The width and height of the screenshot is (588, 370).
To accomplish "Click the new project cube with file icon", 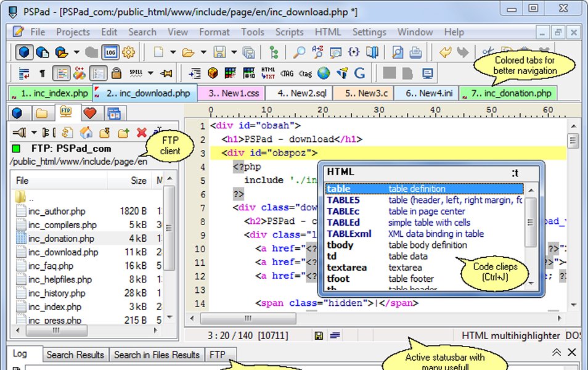I will (42, 52).
